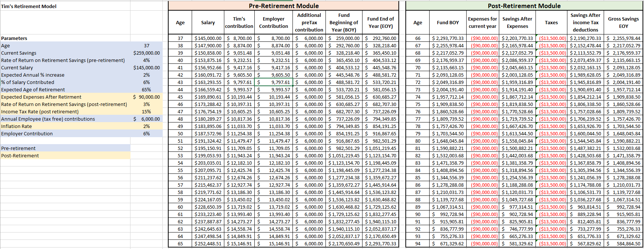The height and width of the screenshot is (249, 644).
Task: Click the pre-retirement age 37 cell
Action: click(x=180, y=38)
